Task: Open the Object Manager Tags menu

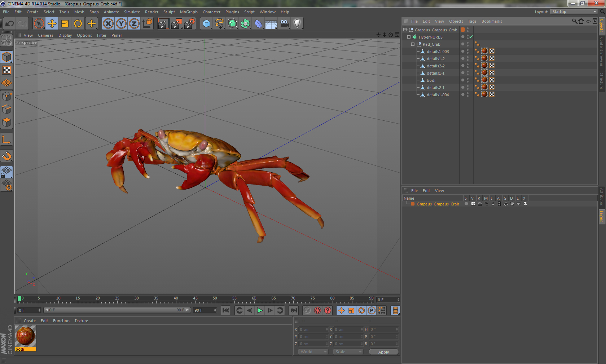Action: click(472, 21)
